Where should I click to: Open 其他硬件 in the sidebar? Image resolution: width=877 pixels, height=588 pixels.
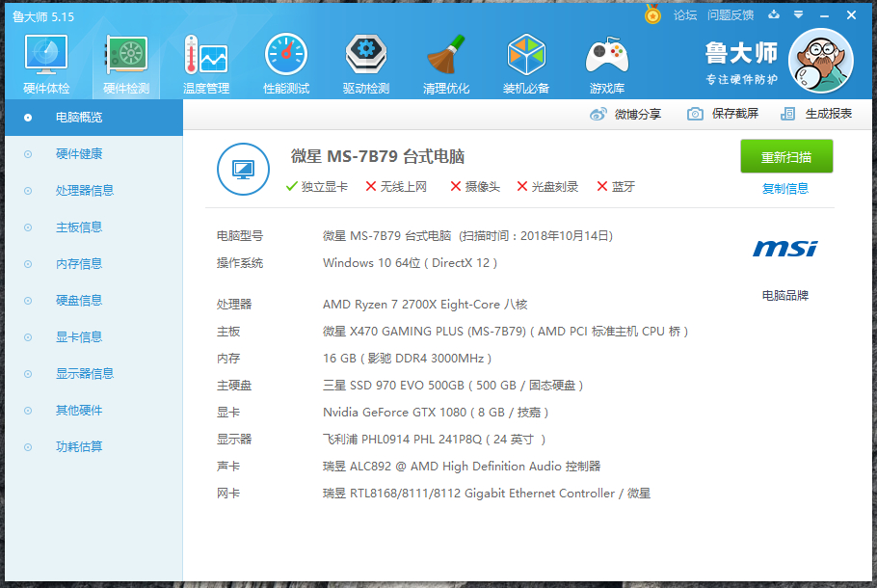(94, 410)
